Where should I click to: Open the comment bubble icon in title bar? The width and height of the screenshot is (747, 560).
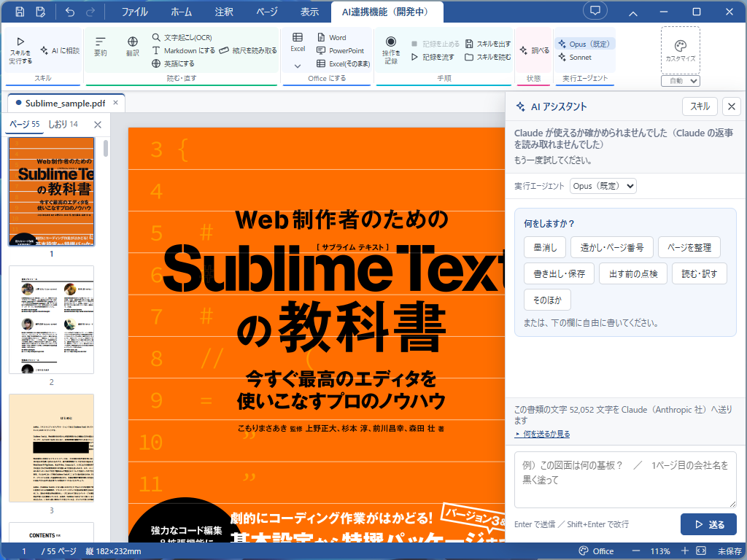tap(595, 10)
